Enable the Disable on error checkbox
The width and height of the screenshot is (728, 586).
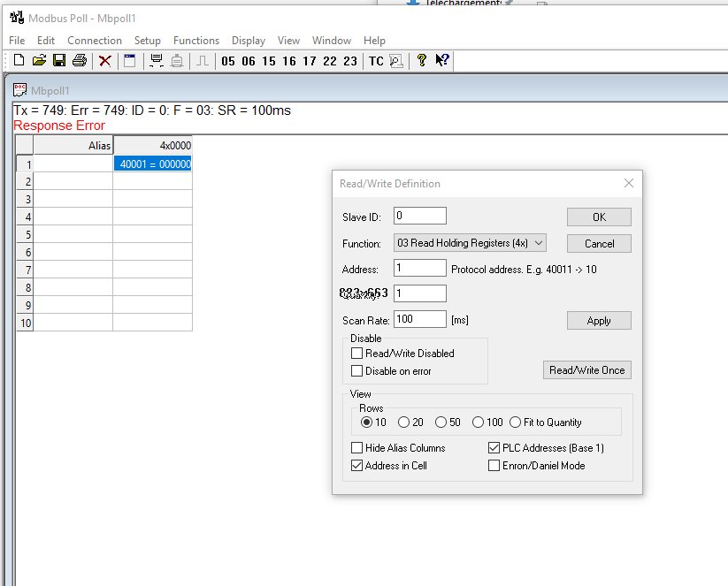click(356, 370)
